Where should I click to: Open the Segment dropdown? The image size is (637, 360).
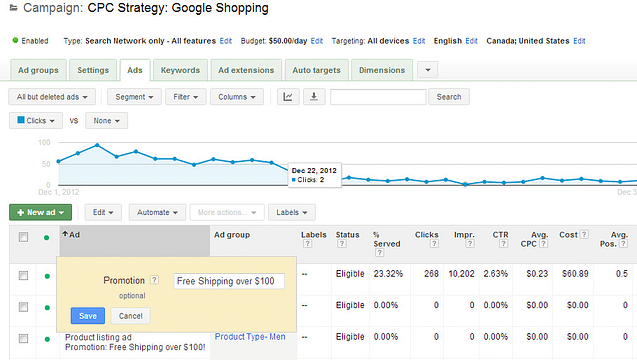[x=134, y=97]
